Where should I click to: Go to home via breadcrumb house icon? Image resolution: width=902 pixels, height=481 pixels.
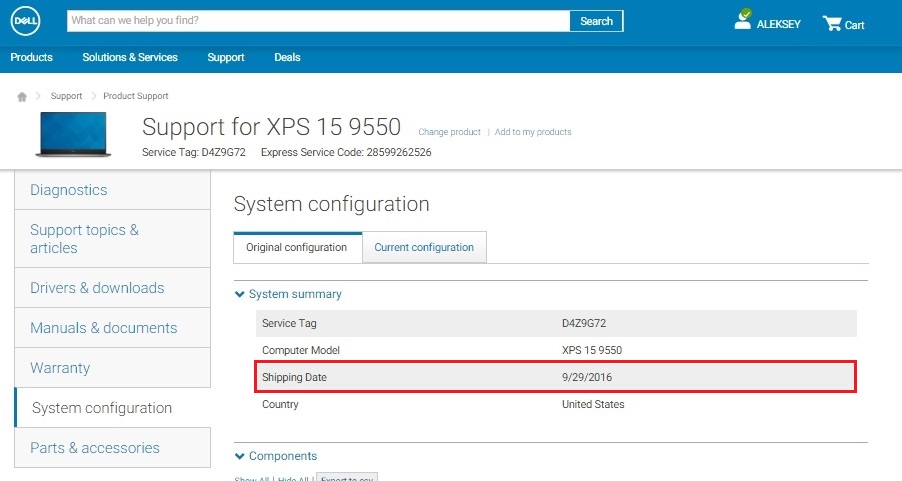coord(22,96)
